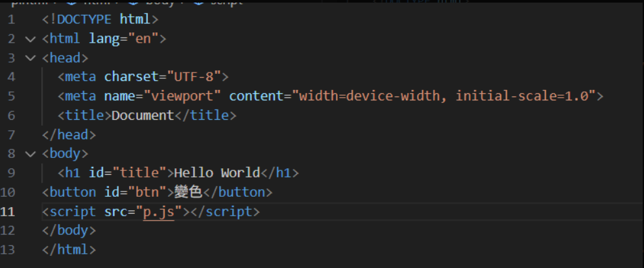Click the h1 id value "title"
Image resolution: width=644 pixels, height=268 pixels.
pyautogui.click(x=139, y=173)
